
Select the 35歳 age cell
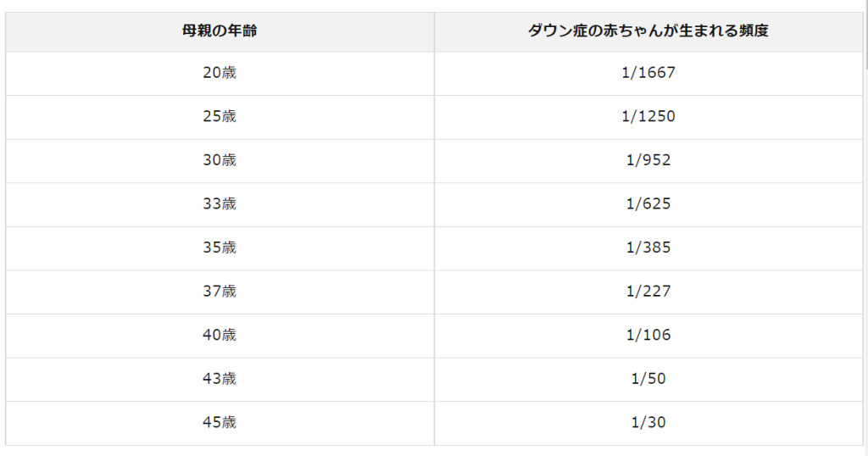(x=220, y=247)
